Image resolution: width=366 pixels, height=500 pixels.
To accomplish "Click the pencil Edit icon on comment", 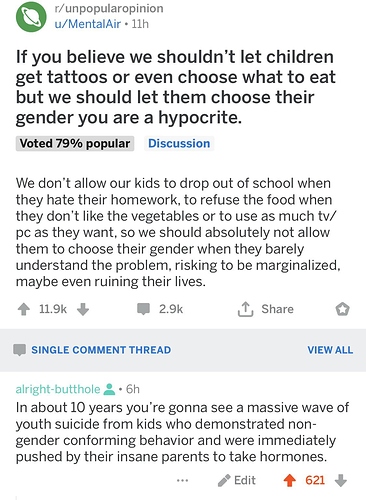I will [224, 480].
